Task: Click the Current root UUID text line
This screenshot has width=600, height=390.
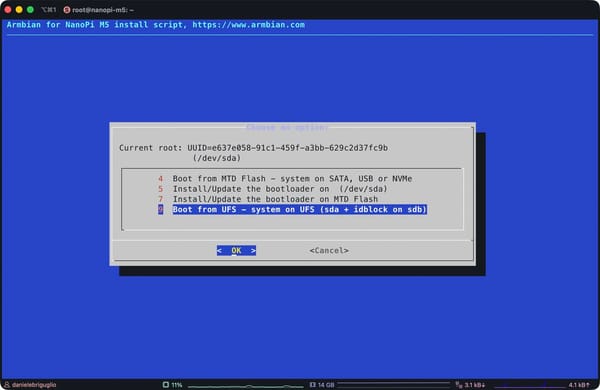Action: coord(253,148)
